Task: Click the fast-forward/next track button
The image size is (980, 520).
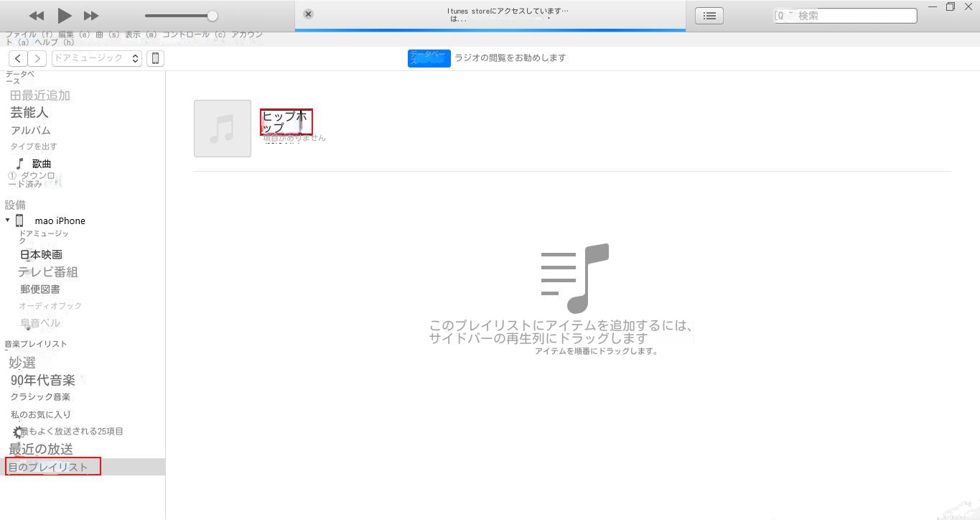Action: point(91,16)
